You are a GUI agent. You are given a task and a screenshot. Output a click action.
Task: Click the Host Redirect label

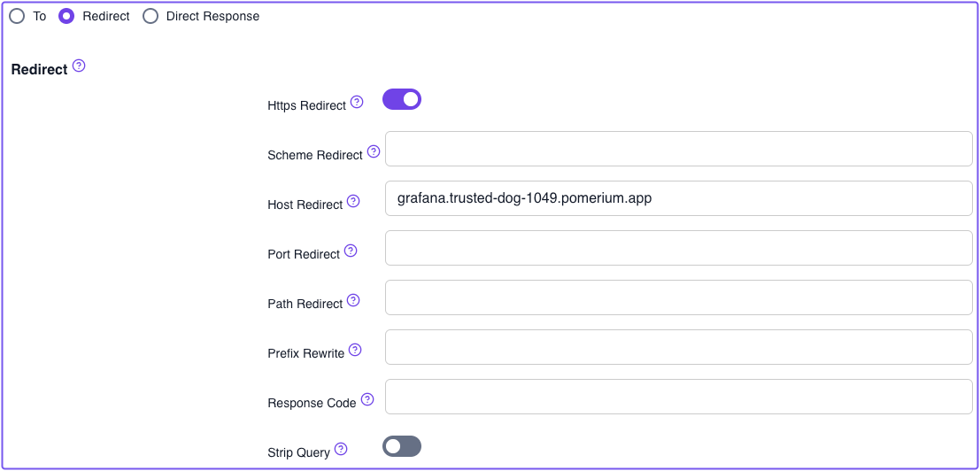pyautogui.click(x=305, y=205)
